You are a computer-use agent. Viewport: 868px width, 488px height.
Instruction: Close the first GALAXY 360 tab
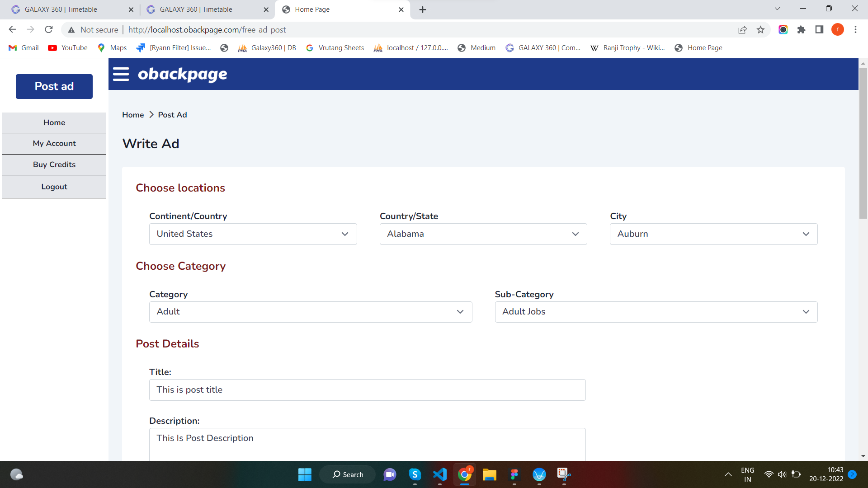click(131, 9)
